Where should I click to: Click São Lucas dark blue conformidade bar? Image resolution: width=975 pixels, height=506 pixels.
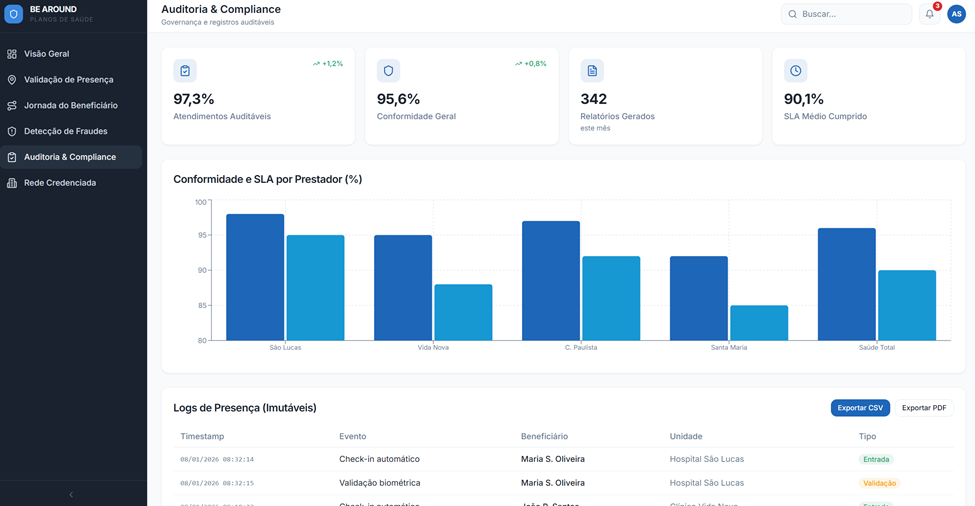coord(255,277)
